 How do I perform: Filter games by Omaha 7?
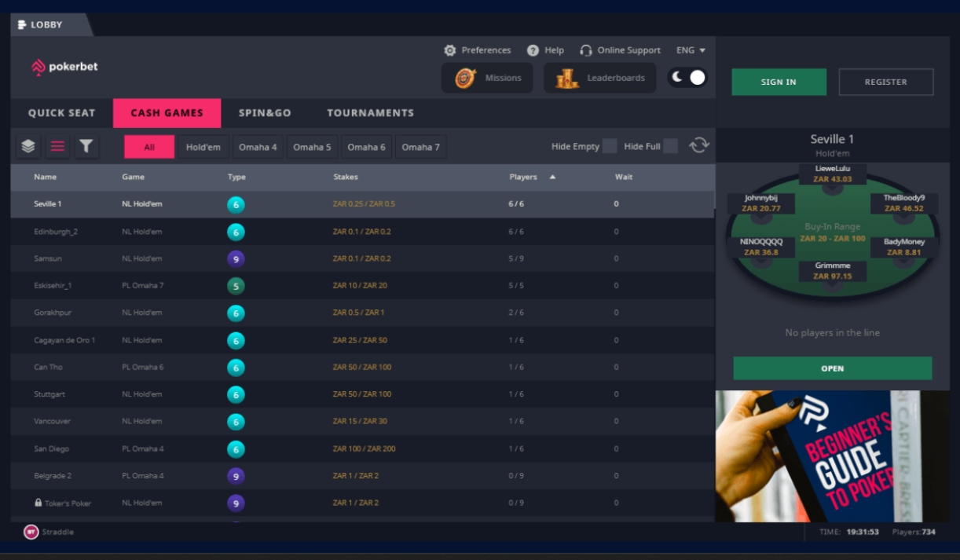tap(420, 147)
